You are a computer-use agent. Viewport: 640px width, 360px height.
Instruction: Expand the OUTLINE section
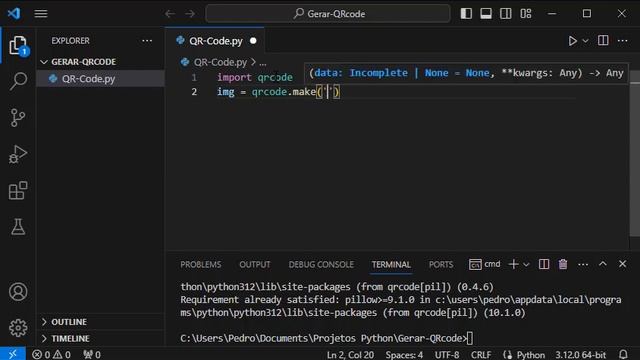[100, 322]
